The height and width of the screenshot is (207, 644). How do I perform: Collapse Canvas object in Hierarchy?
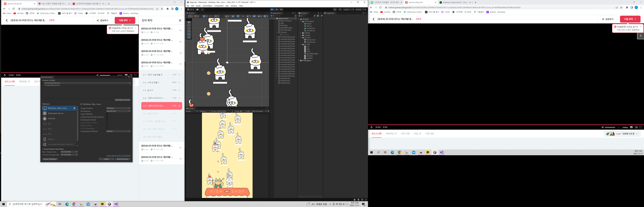coord(277,32)
